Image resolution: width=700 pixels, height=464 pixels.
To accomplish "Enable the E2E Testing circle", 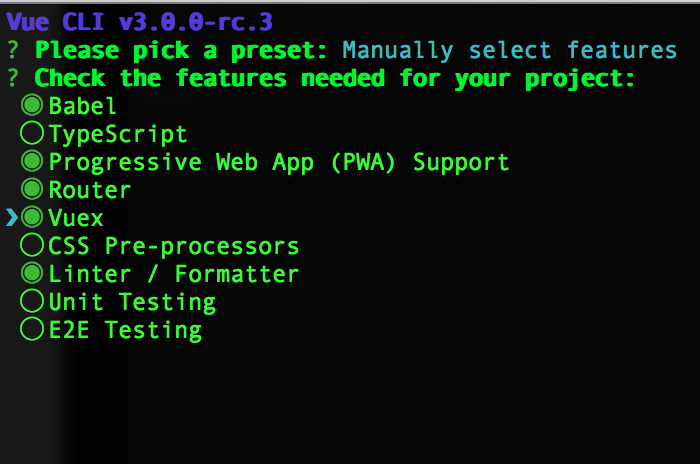I will click(32, 329).
